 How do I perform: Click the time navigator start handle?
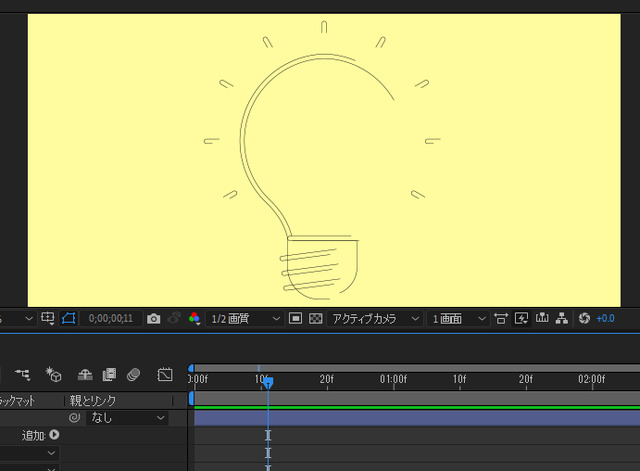coord(191,368)
